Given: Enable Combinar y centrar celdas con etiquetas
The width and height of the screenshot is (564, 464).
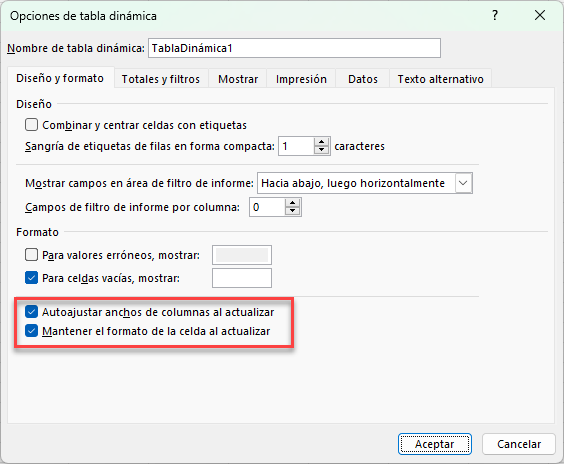Looking at the screenshot, I should tap(32, 125).
